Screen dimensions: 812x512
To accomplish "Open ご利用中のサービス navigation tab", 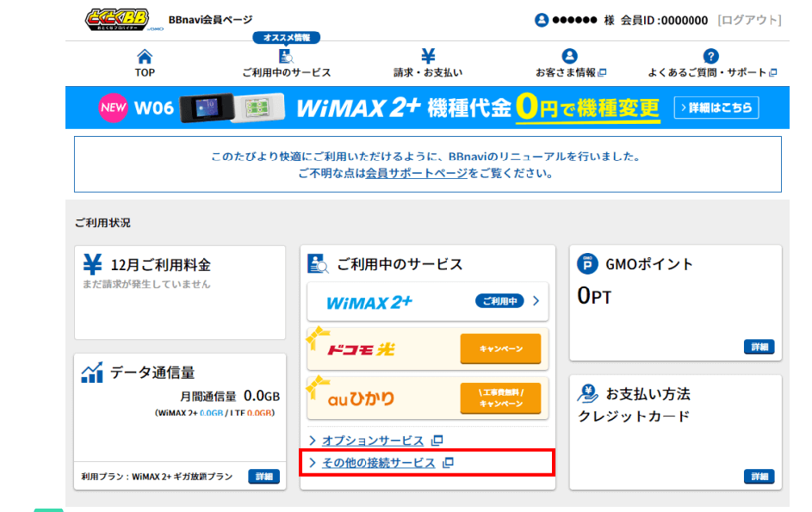I will [x=287, y=63].
